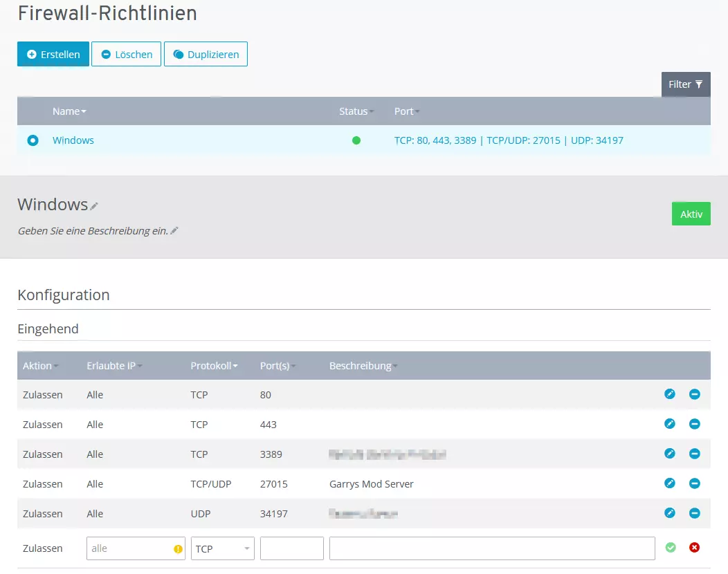Click the '3389' port cell
The image size is (728, 574).
tap(271, 454)
